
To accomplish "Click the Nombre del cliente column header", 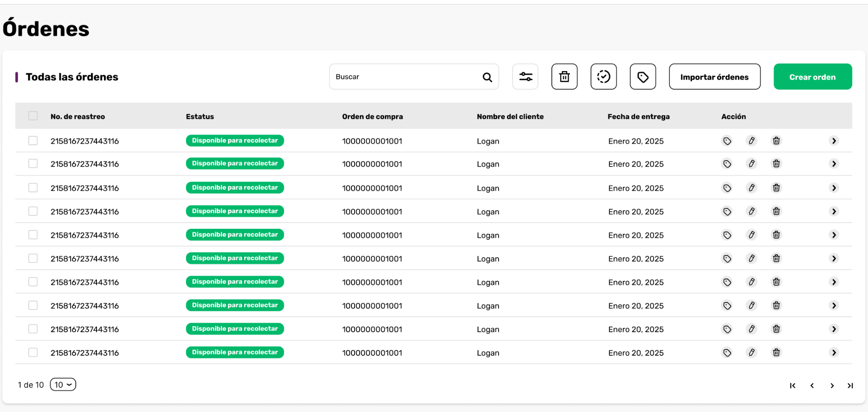I will [510, 116].
